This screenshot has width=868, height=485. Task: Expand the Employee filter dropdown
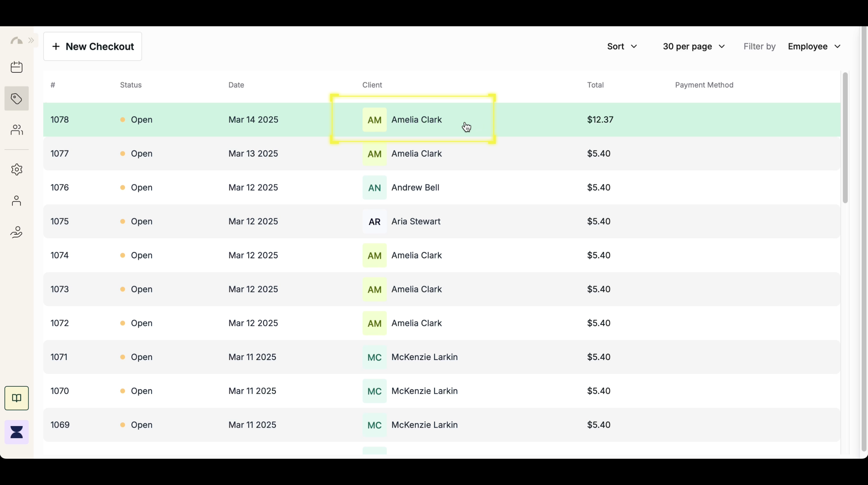tap(814, 46)
